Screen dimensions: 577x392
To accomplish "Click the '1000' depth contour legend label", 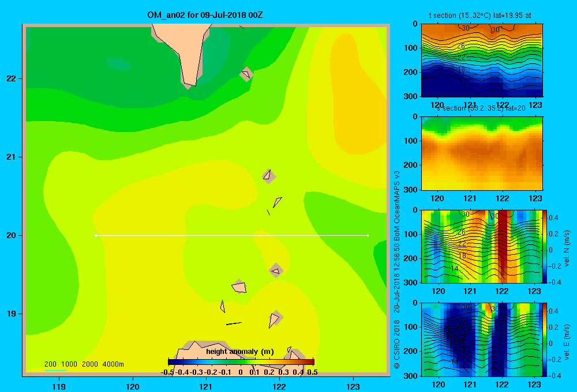I will click(x=69, y=364).
